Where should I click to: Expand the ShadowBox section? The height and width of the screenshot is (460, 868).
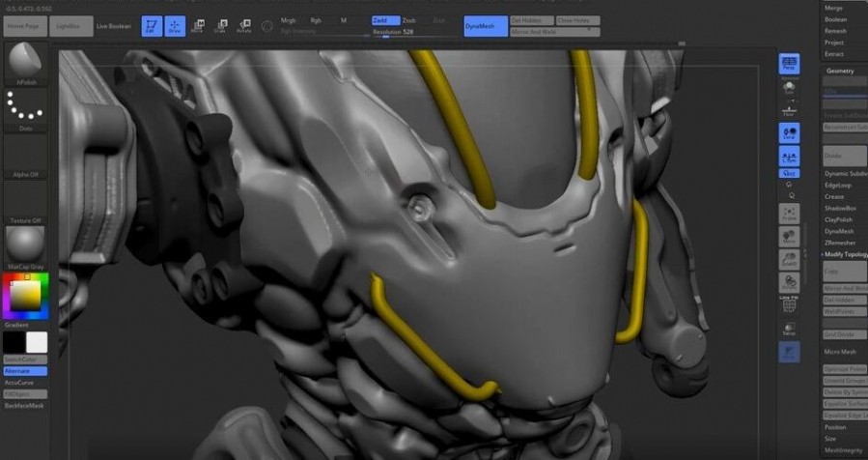point(840,209)
